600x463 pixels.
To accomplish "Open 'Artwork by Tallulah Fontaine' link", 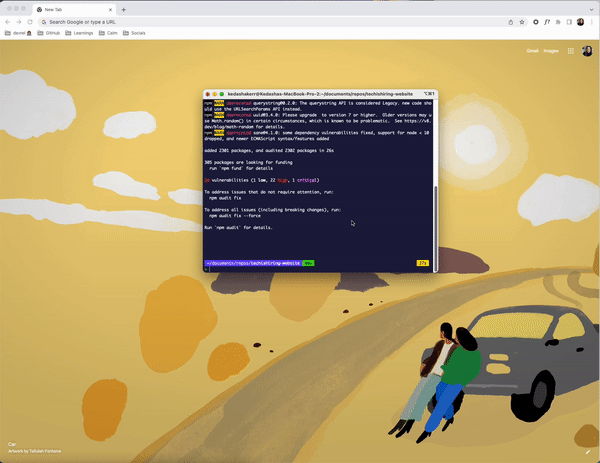I will click(34, 451).
